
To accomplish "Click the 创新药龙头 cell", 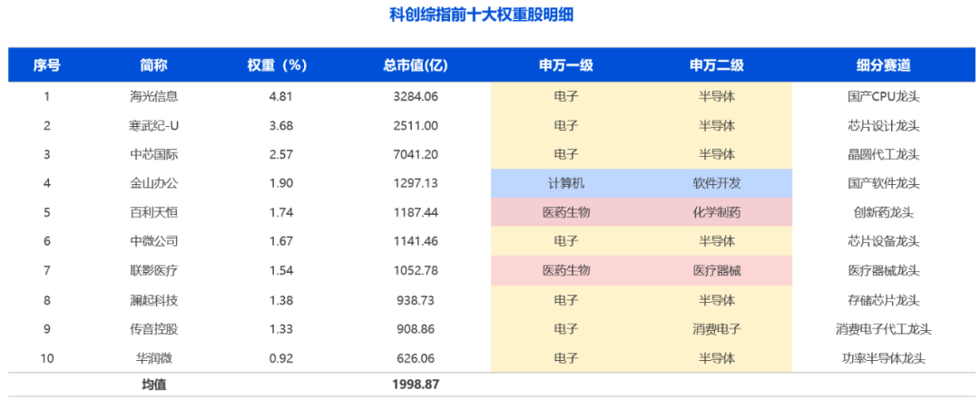I will [x=883, y=213].
